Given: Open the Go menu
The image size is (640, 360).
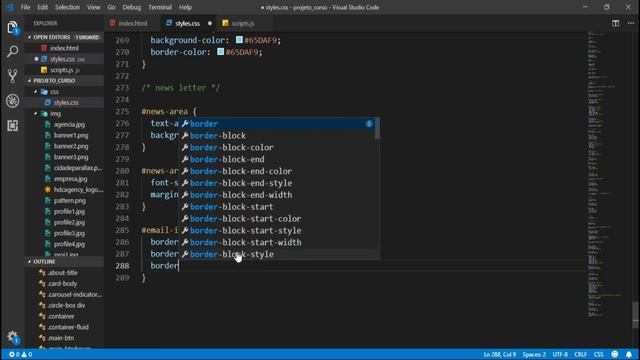Looking at the screenshot, I should 111,7.
